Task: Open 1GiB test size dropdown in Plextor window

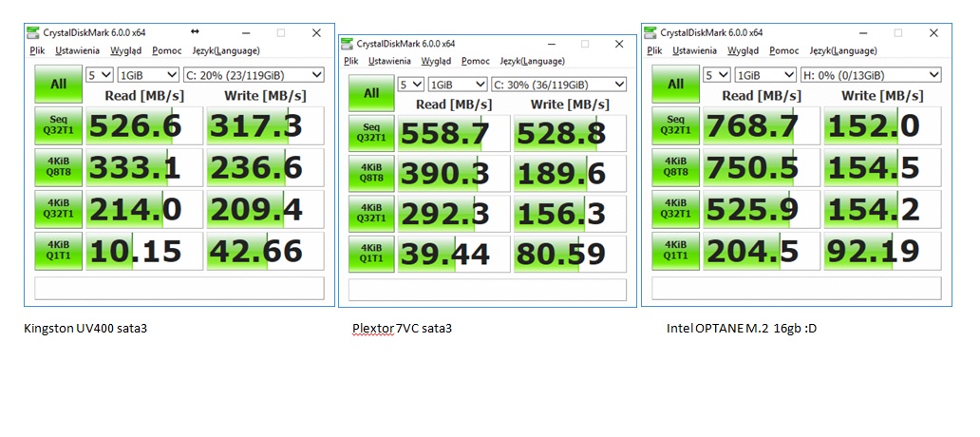Action: pyautogui.click(x=458, y=85)
